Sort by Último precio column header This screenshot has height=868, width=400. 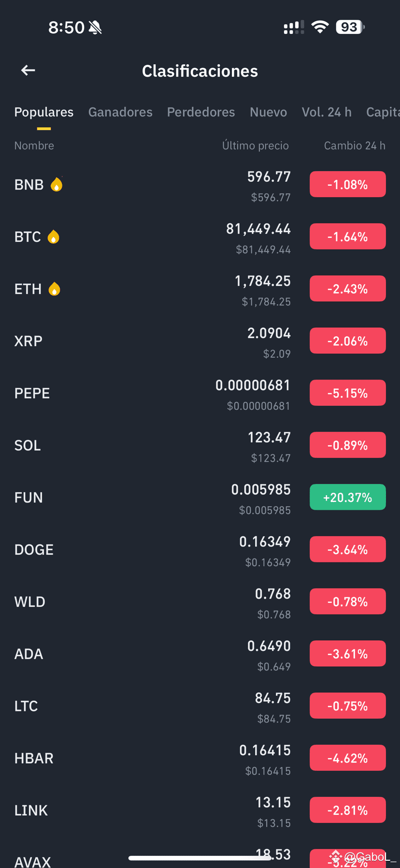255,146
